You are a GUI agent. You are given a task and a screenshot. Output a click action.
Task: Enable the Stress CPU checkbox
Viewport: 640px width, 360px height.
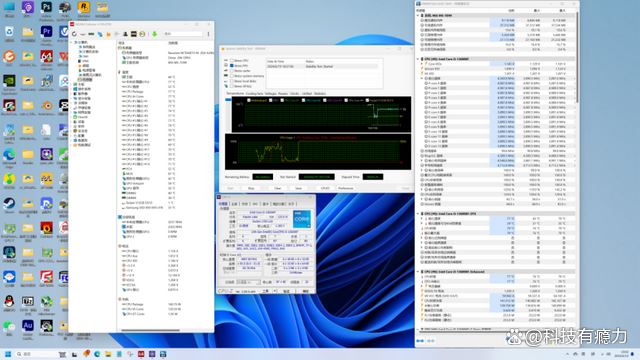point(231,60)
